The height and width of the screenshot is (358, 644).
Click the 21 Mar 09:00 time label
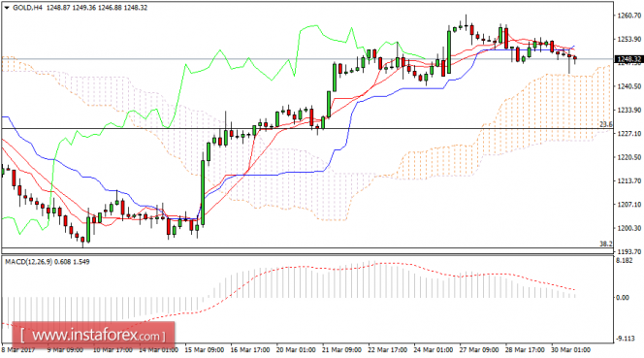coord(341,350)
